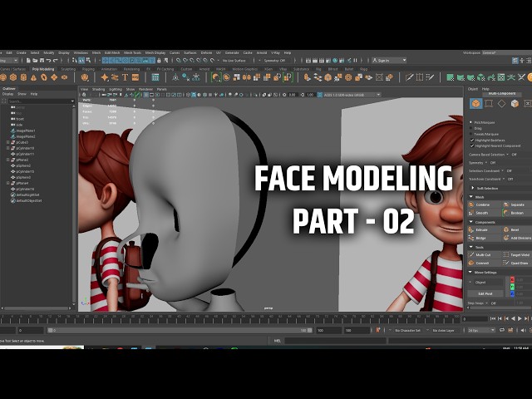Click the Edit Pivot button
Viewport: 532px width, 399px height.
[x=485, y=293]
